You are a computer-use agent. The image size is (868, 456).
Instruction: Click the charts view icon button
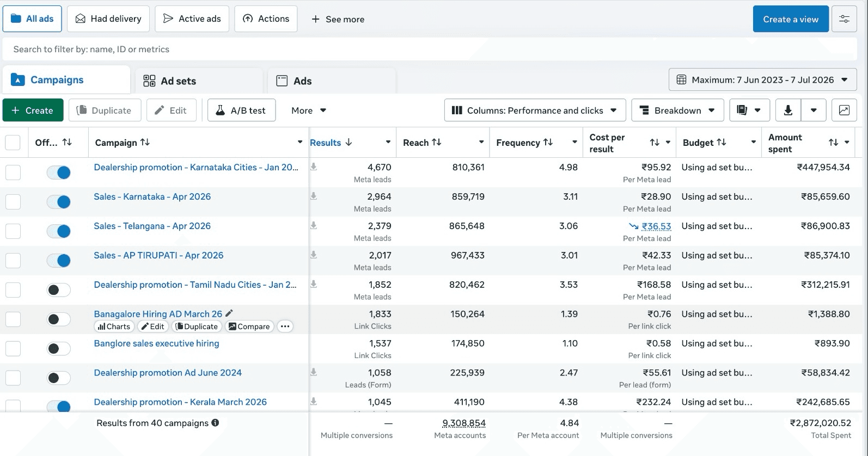coord(844,110)
